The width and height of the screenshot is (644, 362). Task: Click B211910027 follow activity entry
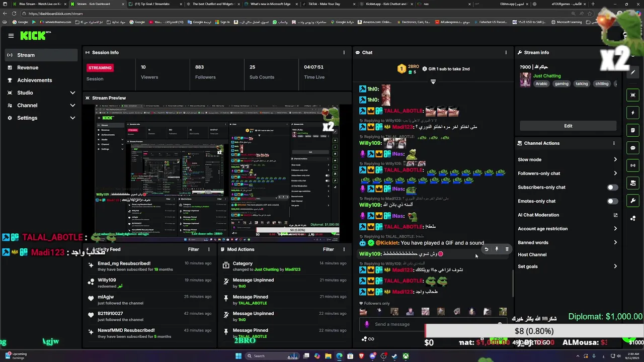[150, 317]
